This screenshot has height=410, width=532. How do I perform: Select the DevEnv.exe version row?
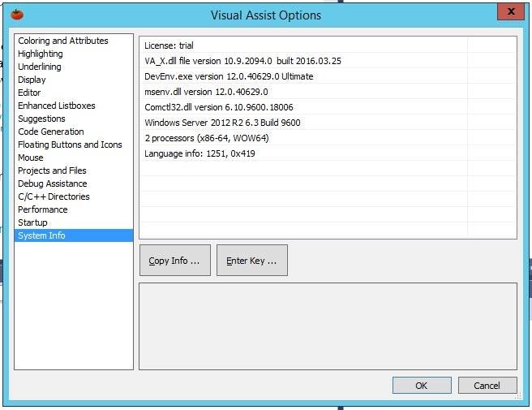pyautogui.click(x=328, y=76)
